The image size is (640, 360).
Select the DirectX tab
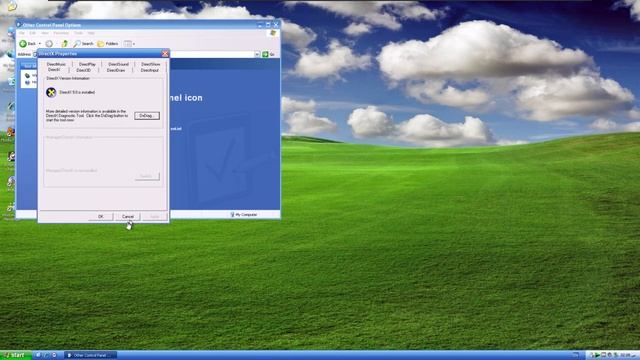(x=54, y=70)
